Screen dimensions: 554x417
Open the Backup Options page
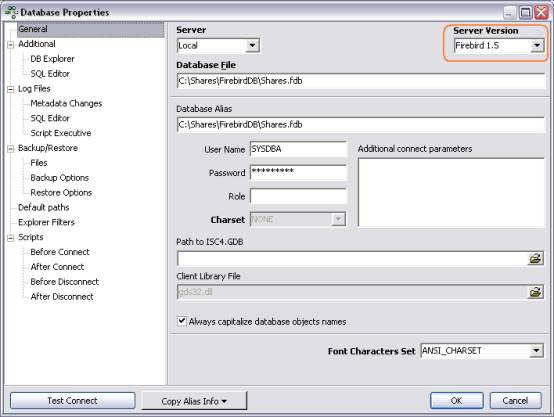[59, 177]
